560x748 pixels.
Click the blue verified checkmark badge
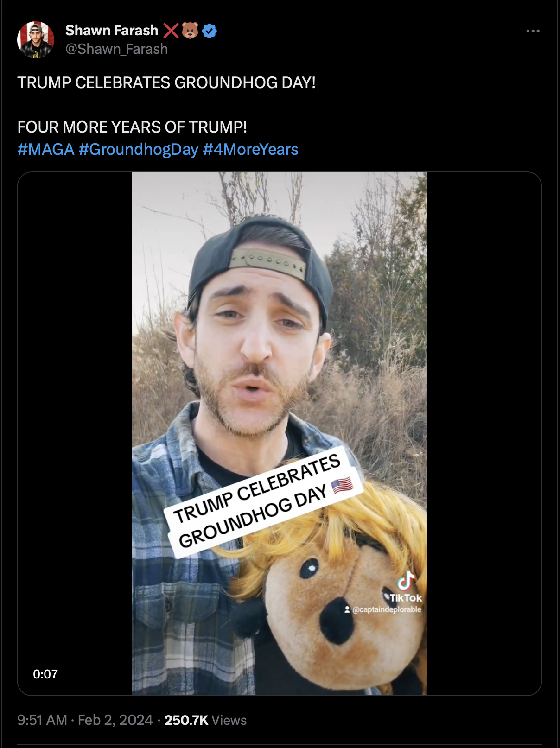210,31
